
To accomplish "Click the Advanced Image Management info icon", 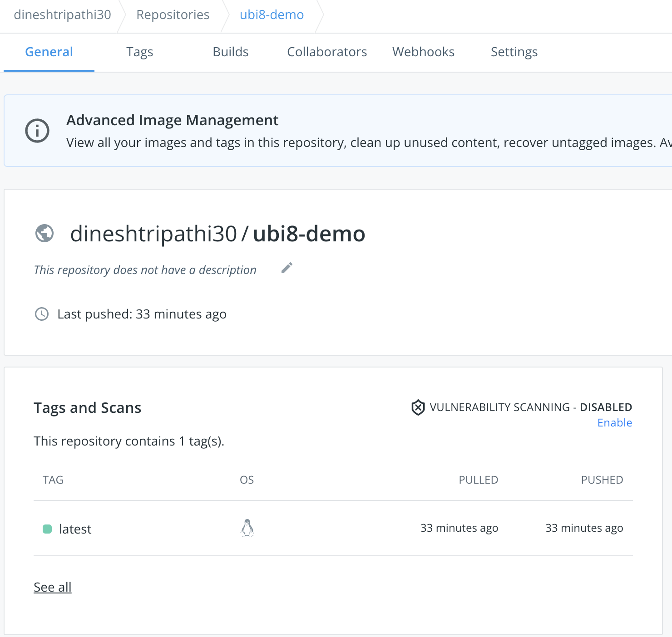I will click(37, 131).
